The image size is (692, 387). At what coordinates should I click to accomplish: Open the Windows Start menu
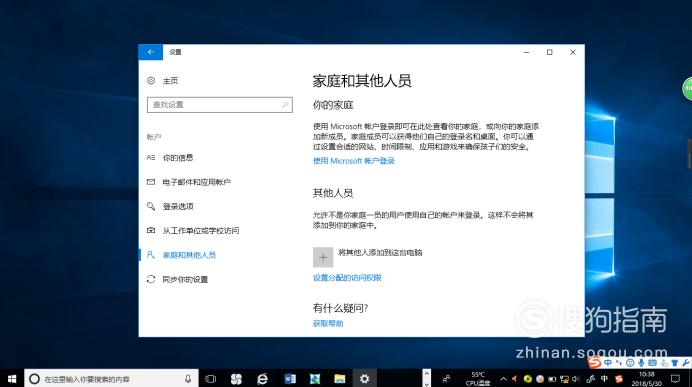12,379
